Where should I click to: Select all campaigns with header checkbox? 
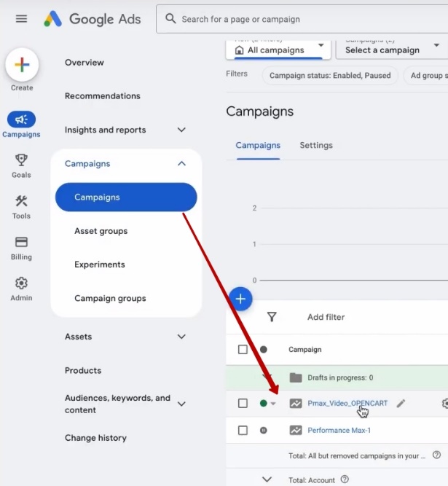(x=243, y=349)
